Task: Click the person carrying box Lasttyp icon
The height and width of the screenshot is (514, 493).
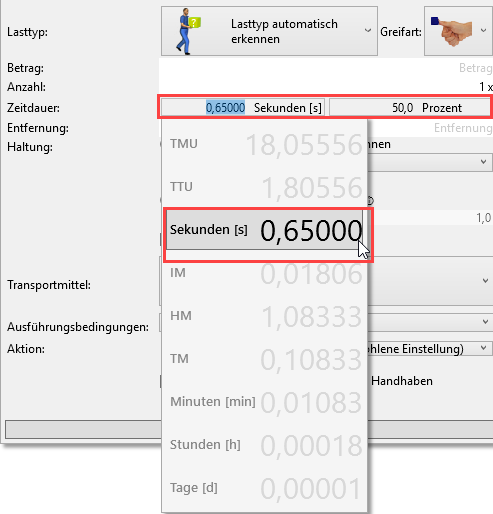Action: [188, 31]
